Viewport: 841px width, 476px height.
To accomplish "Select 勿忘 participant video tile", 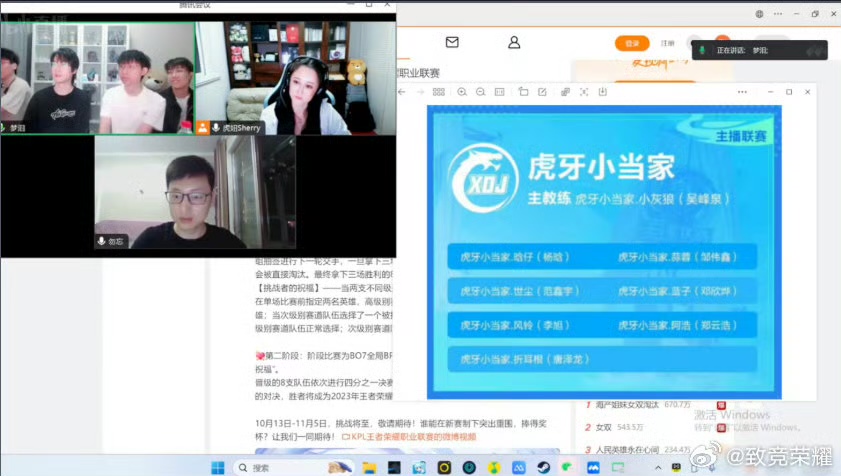I will click(195, 192).
